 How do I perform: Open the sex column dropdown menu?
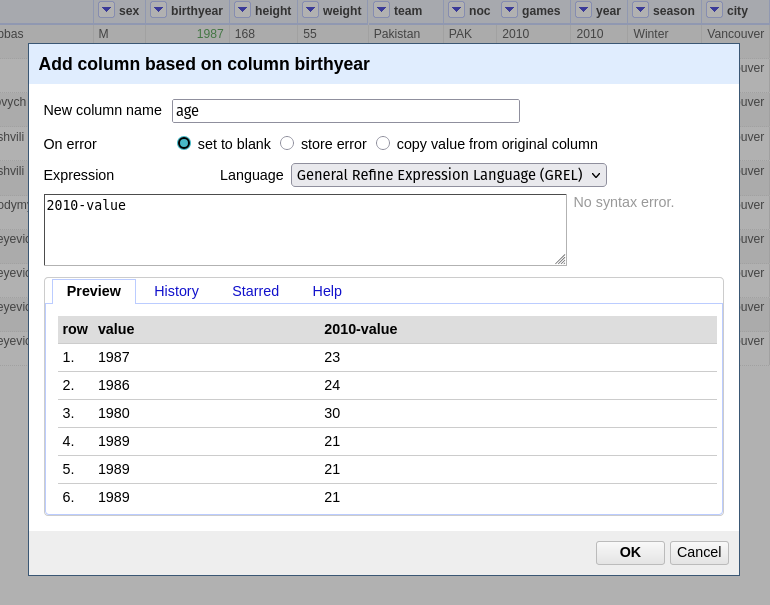pos(107,10)
